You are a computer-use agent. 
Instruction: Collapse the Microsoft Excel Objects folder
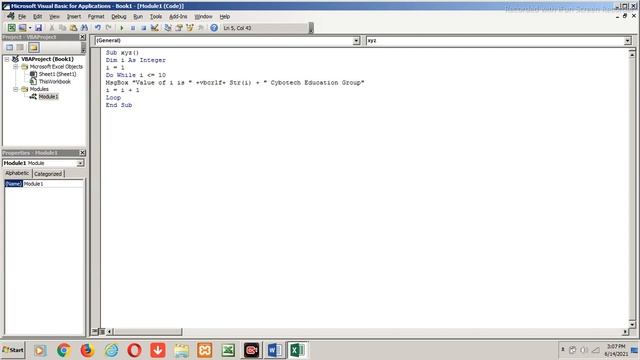(x=16, y=67)
